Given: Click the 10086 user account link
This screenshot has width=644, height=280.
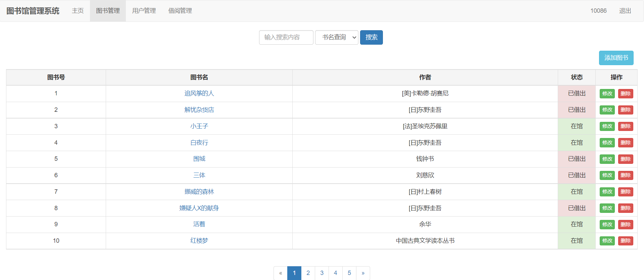Looking at the screenshot, I should point(598,11).
